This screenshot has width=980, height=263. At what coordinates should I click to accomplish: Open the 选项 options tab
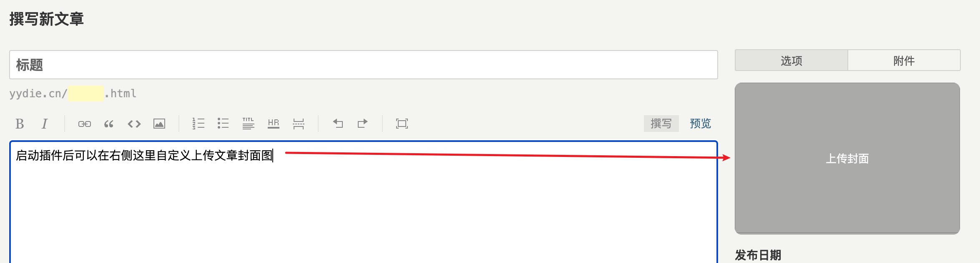(791, 61)
